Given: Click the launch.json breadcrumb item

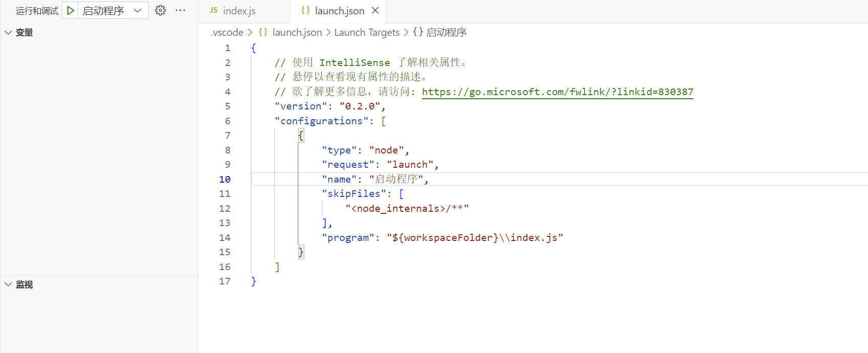Looking at the screenshot, I should [297, 32].
